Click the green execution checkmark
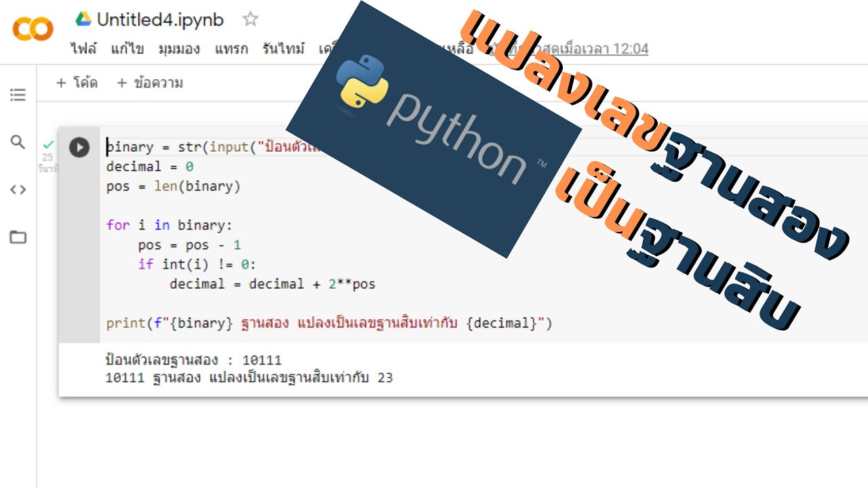868x488 pixels. point(47,145)
